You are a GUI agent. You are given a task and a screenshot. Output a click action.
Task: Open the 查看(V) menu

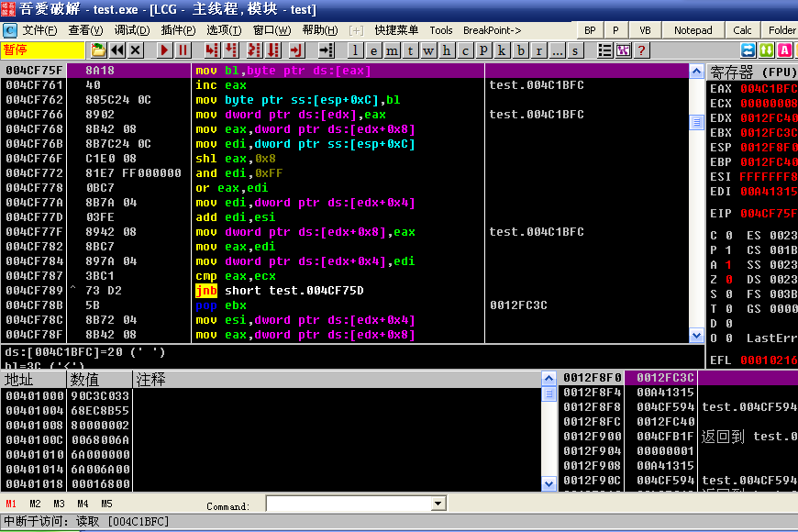pyautogui.click(x=85, y=30)
